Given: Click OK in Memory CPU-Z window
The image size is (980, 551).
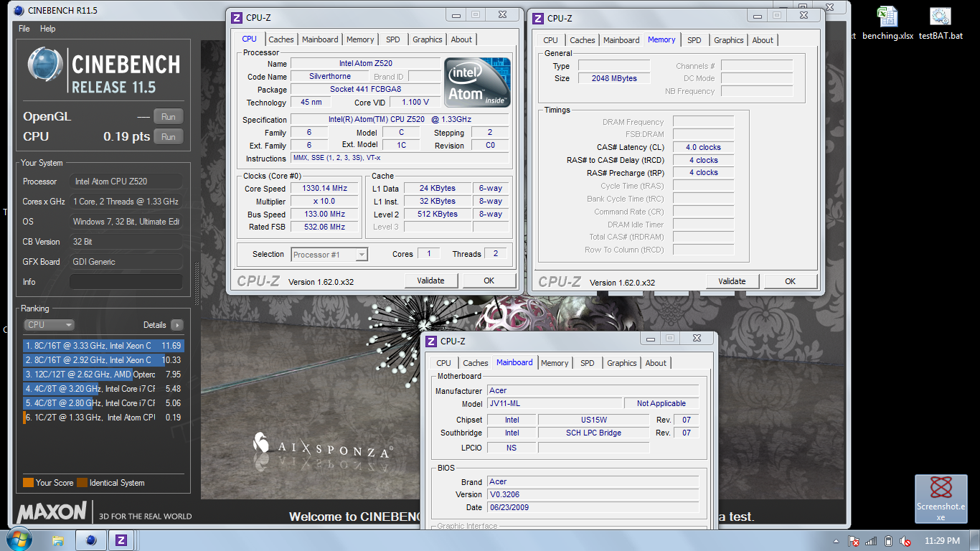Looking at the screenshot, I should click(790, 281).
